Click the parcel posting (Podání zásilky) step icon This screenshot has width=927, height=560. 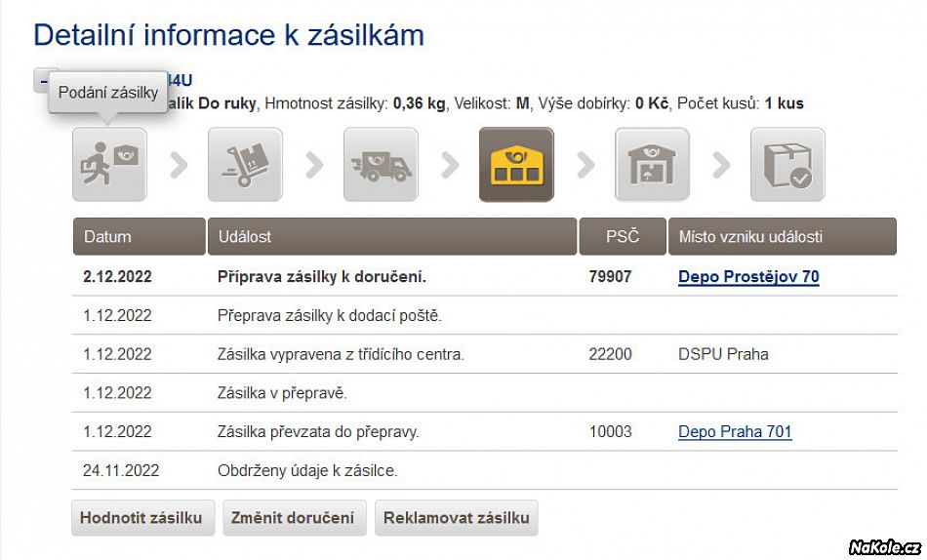point(109,165)
